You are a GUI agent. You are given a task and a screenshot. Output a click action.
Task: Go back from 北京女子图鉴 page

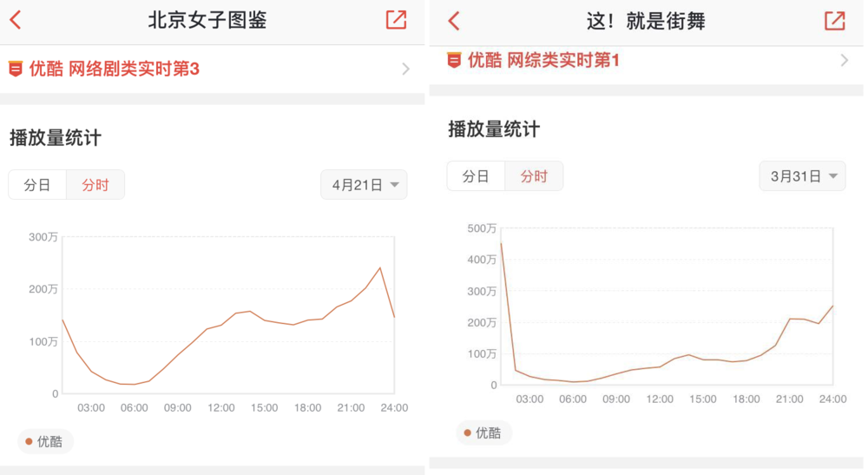pyautogui.click(x=16, y=20)
